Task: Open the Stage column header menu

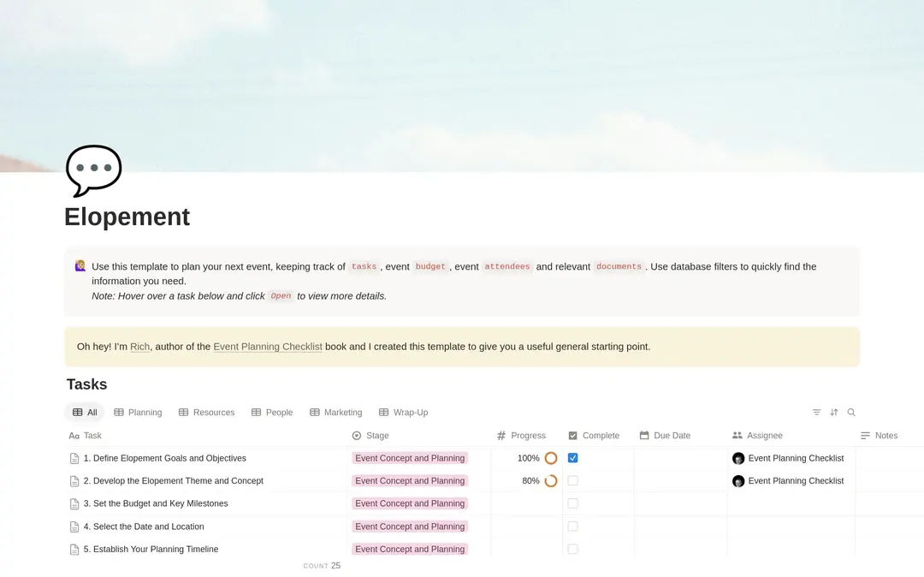Action: click(370, 436)
